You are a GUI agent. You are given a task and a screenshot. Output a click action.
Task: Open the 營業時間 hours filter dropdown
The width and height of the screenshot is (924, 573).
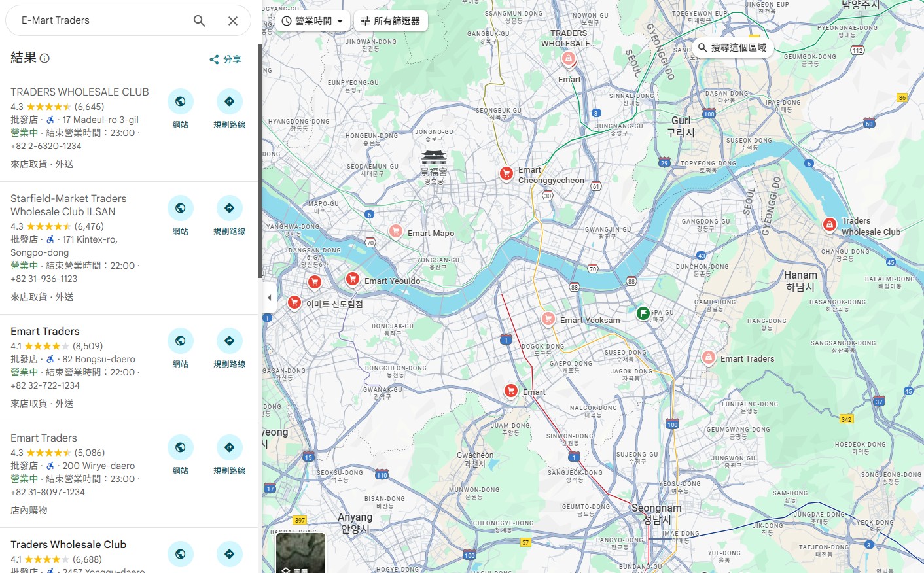tap(312, 20)
